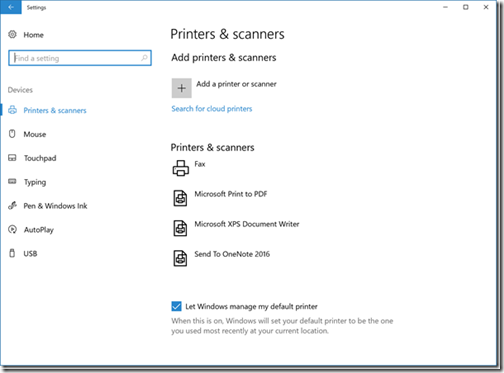The width and height of the screenshot is (504, 373).
Task: Click the Touchpad icon in sidebar
Action: coord(12,158)
